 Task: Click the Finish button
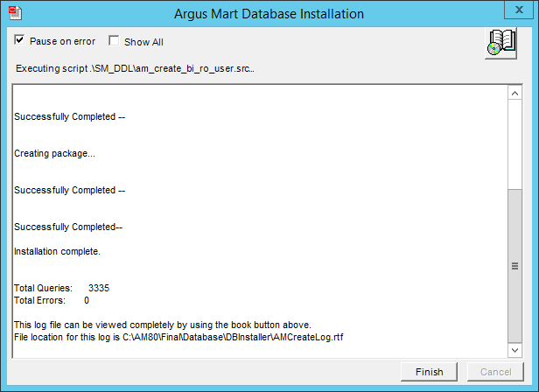429,372
